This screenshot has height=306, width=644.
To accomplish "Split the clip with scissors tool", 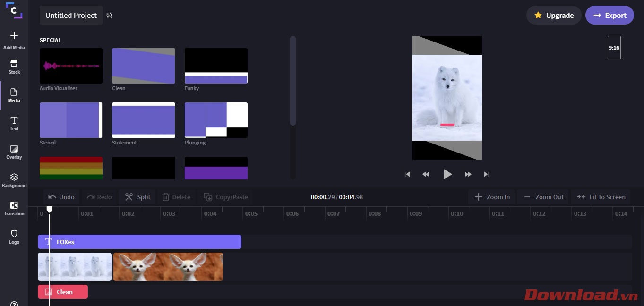I will point(137,197).
